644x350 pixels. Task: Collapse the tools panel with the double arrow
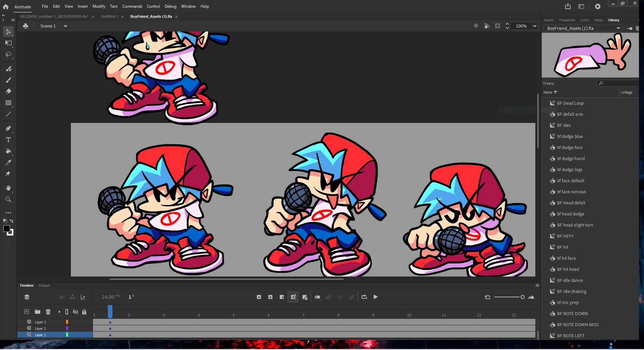coord(3,15)
